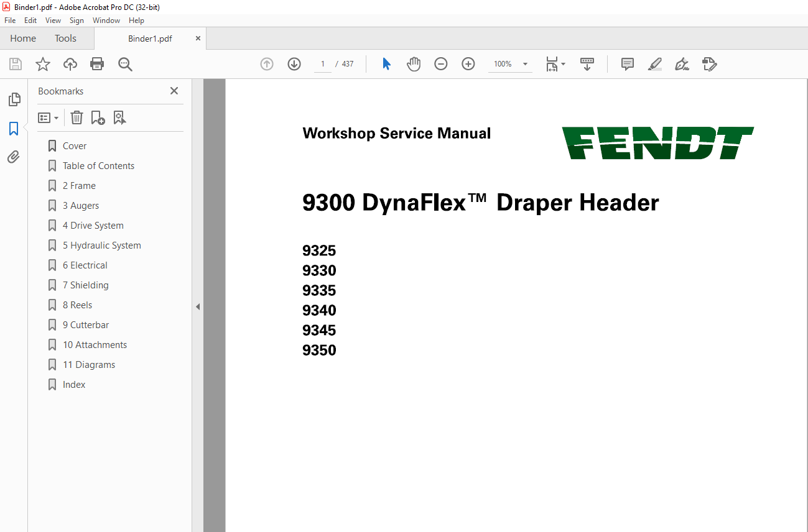Screen dimensions: 808x532
Task: Go to previous page arrow
Action: (267, 64)
